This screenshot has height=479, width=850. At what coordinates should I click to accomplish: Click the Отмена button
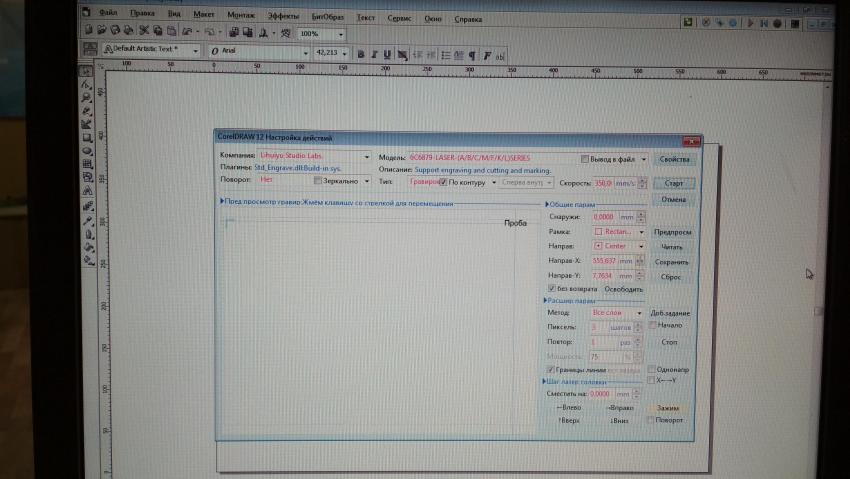674,200
